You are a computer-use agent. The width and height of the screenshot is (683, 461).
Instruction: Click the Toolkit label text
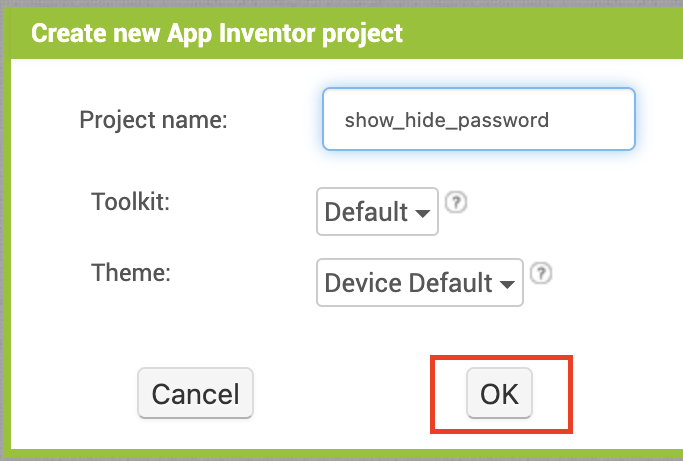click(130, 202)
